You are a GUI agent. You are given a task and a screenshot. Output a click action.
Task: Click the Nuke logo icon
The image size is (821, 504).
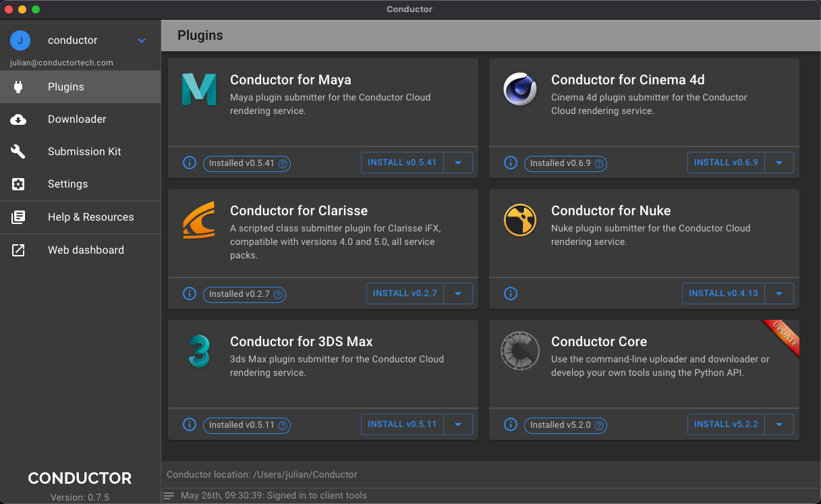[519, 219]
